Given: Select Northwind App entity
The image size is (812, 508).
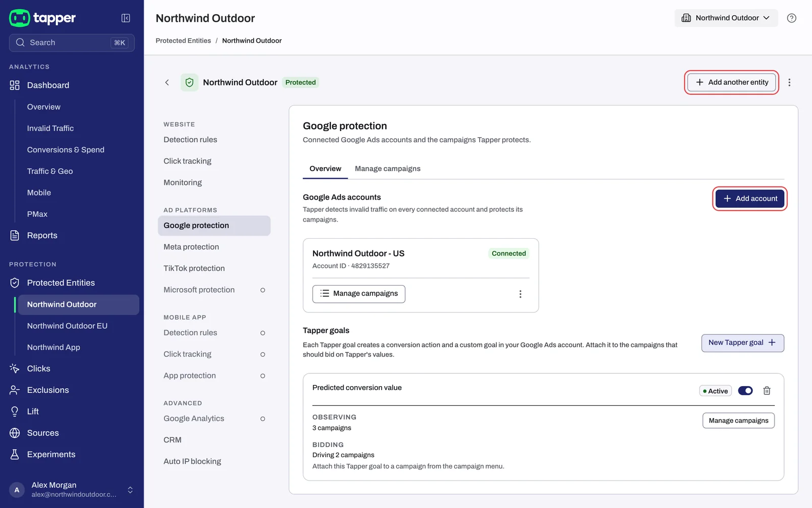Looking at the screenshot, I should point(79,347).
